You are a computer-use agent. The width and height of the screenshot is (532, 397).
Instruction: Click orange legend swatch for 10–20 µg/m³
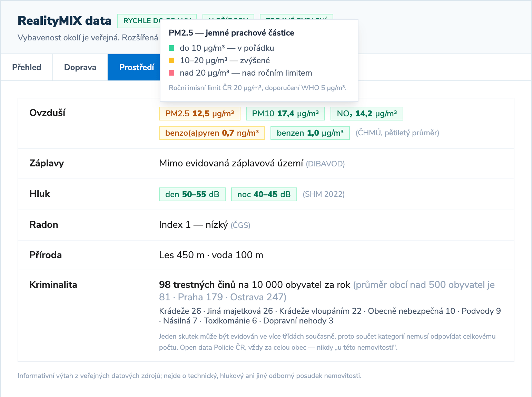tap(171, 60)
